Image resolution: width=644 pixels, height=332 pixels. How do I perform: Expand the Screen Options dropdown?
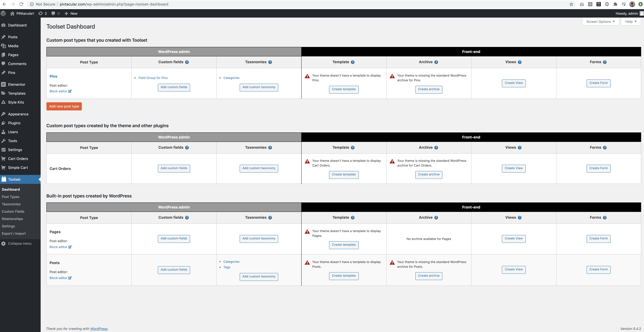[600, 22]
